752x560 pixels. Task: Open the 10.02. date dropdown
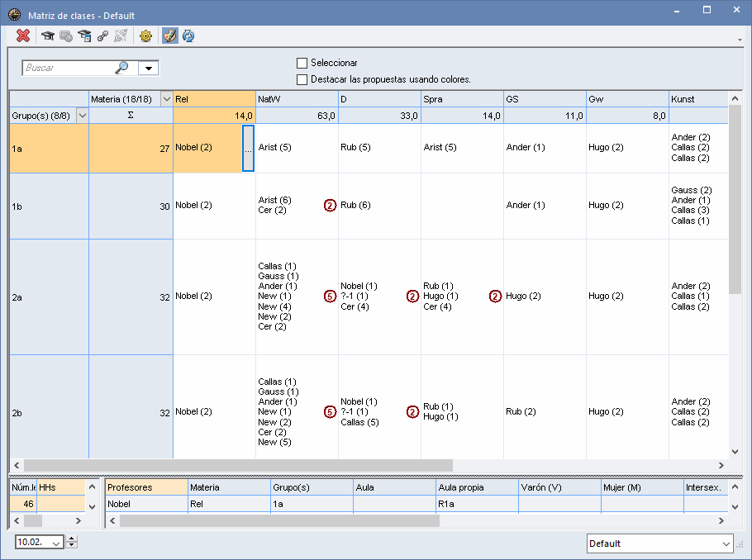coord(56,543)
